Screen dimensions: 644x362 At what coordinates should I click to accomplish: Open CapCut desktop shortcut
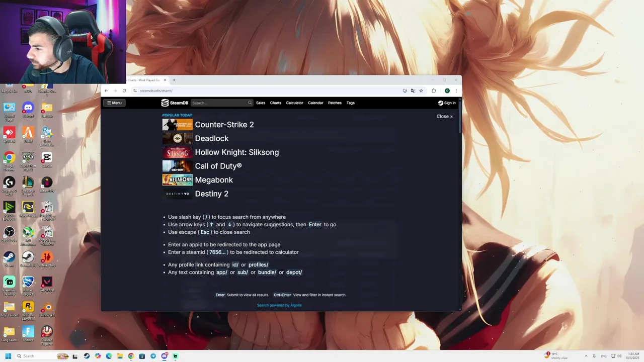47,160
